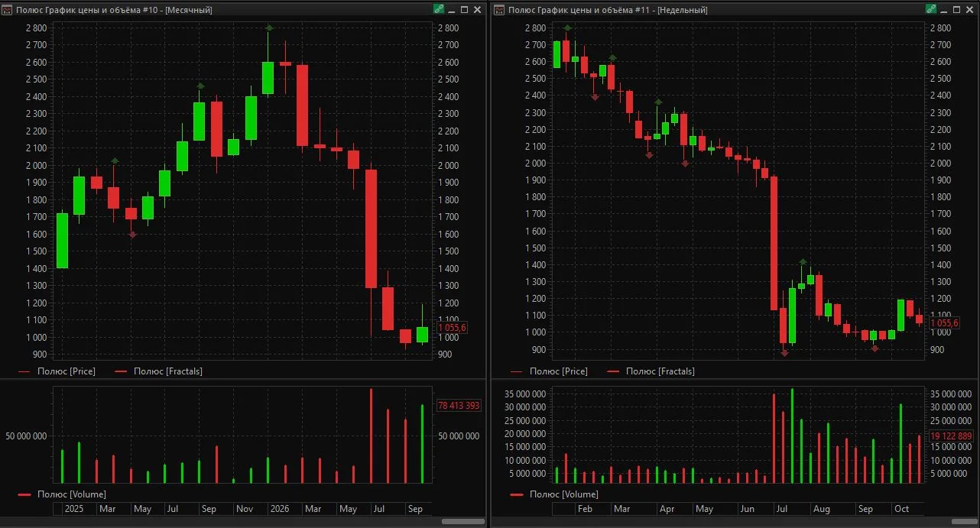This screenshot has height=528, width=980.
Task: Select the Полюс [Price] legend in the weekly chart
Action: point(549,371)
